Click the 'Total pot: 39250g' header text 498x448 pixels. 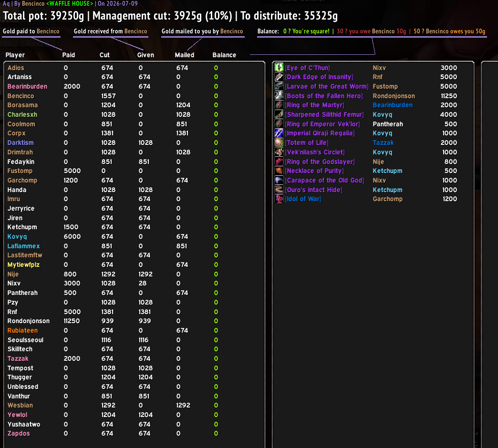(x=43, y=16)
